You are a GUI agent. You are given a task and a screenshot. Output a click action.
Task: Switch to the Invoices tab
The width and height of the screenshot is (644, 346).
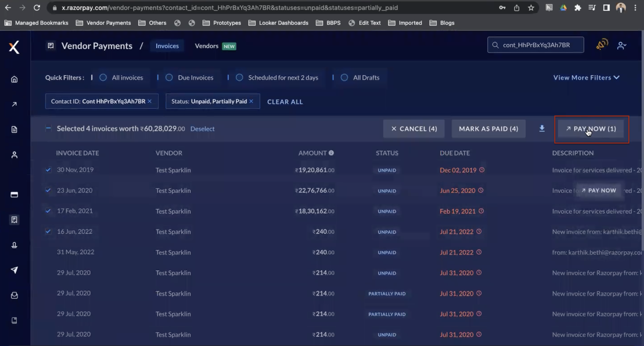click(167, 46)
